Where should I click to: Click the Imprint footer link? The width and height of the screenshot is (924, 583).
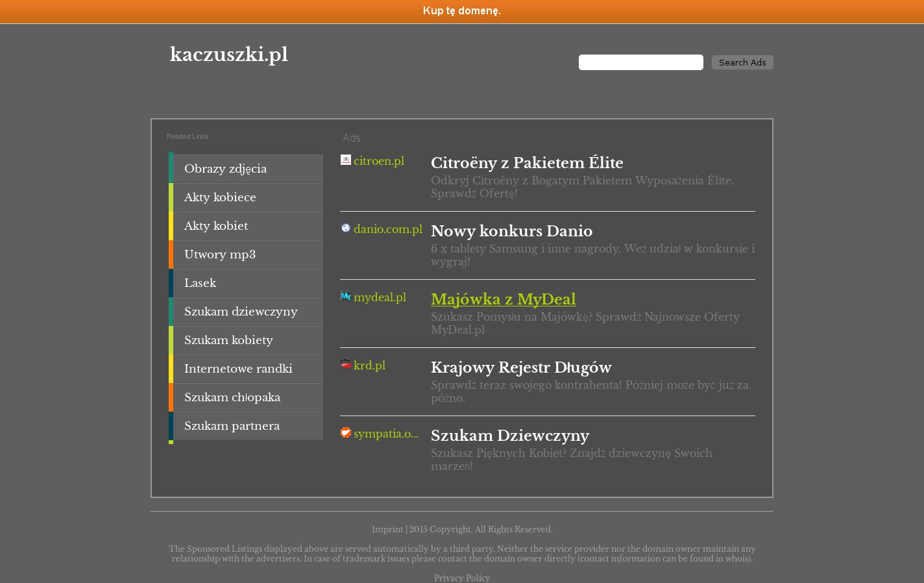point(387,530)
